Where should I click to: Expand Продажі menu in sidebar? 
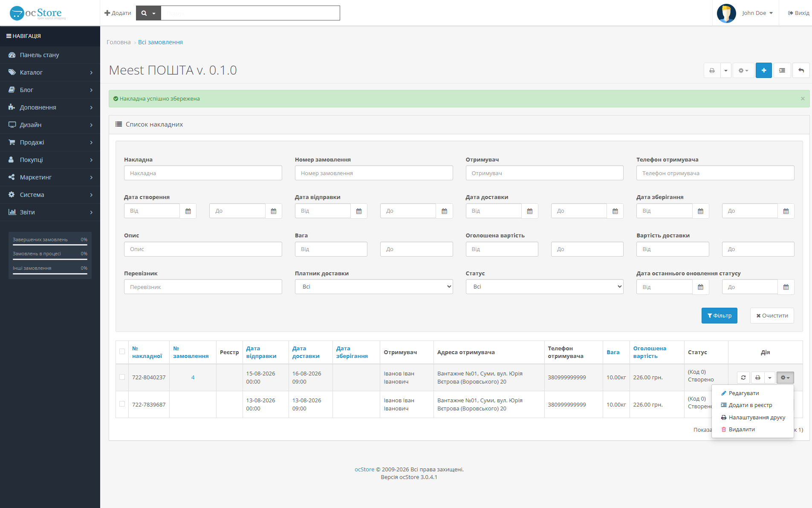point(50,142)
